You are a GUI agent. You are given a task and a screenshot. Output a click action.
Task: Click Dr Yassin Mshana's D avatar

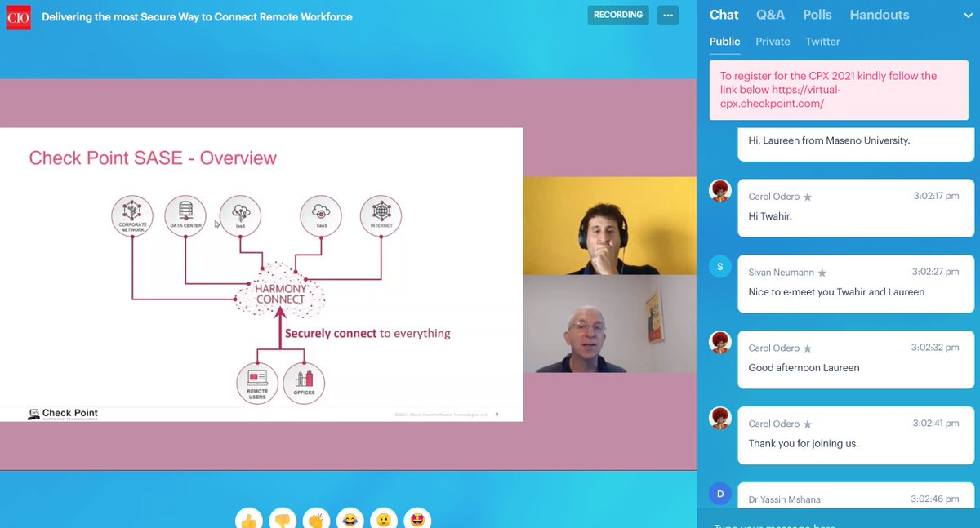pos(719,494)
